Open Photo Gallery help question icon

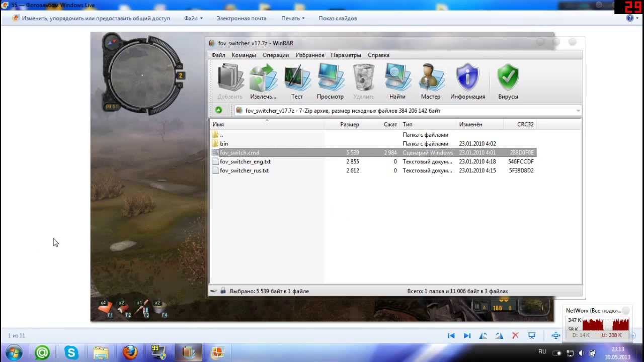point(629,18)
